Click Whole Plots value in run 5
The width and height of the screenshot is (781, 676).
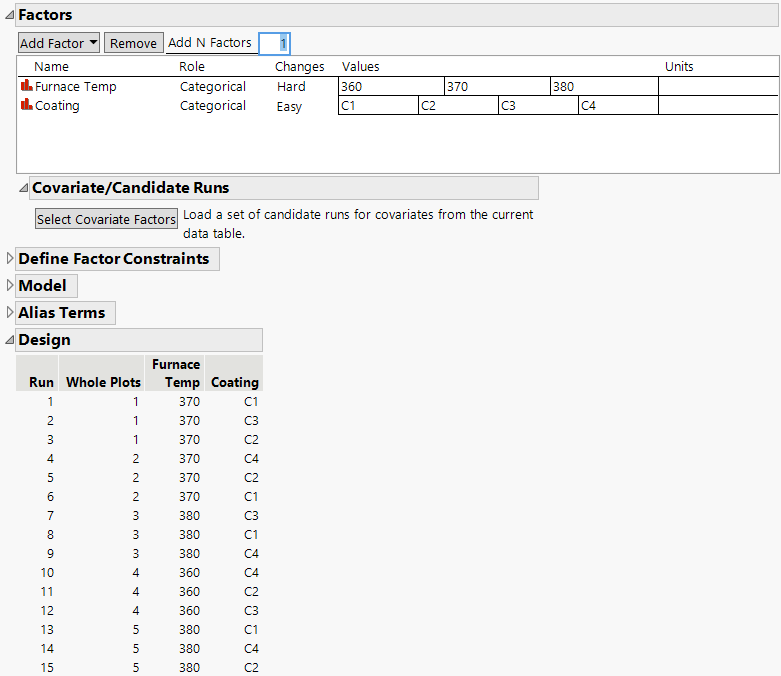[x=135, y=477]
